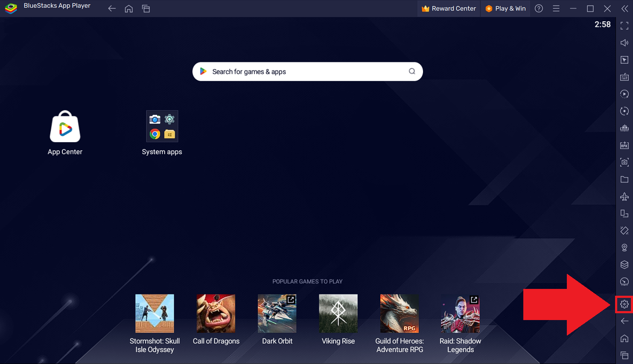633x364 pixels.
Task: Click the home icon in side toolbar
Action: 624,338
